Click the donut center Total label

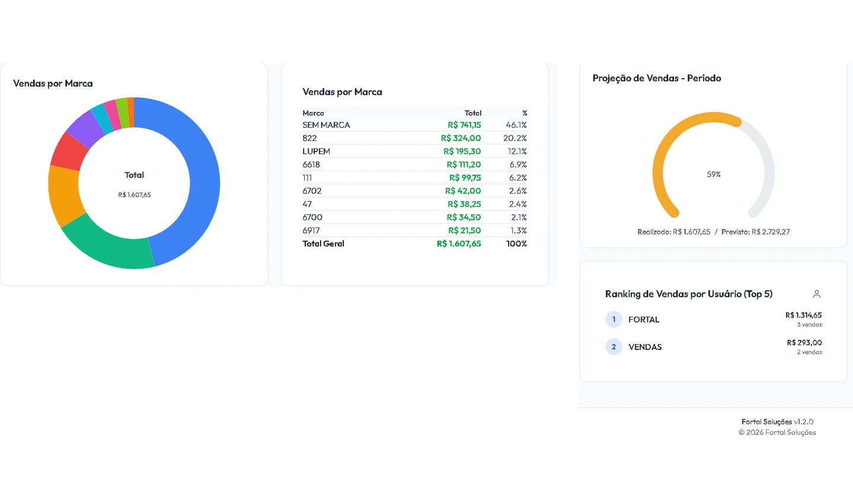(134, 175)
